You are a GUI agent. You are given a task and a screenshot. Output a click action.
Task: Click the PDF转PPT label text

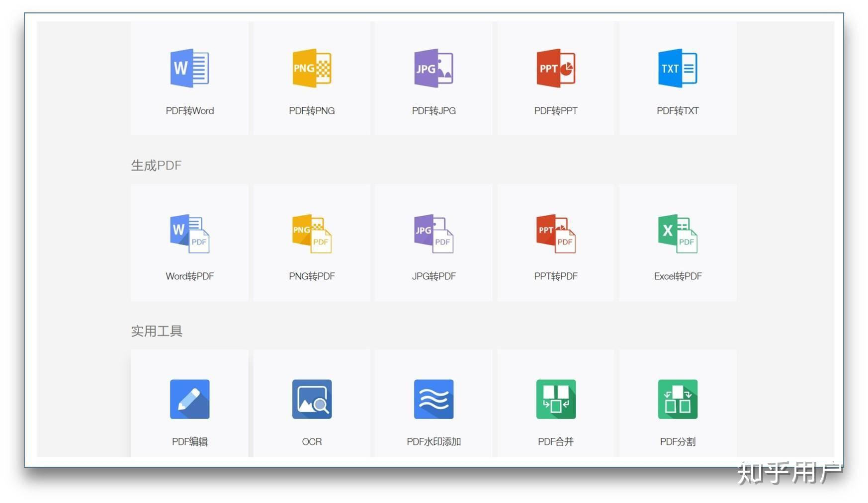(x=556, y=111)
